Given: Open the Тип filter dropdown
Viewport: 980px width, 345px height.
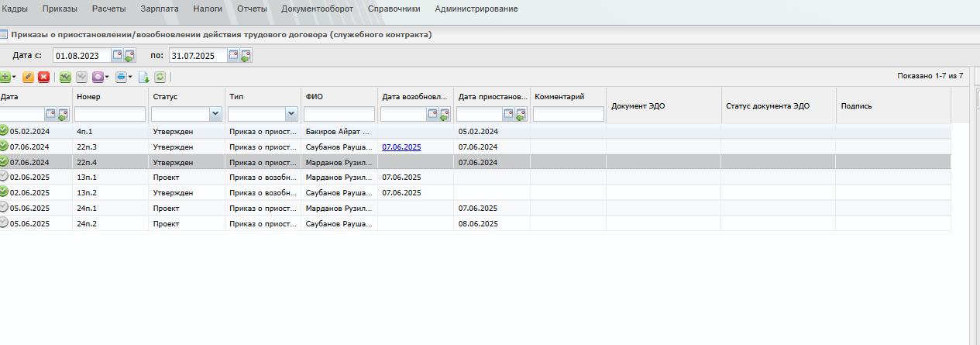Looking at the screenshot, I should [x=291, y=114].
